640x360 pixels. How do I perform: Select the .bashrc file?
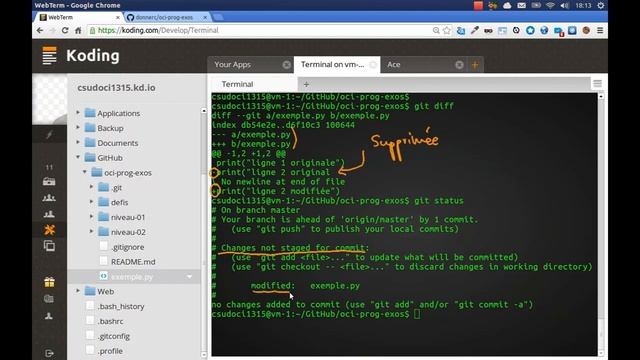[x=110, y=321]
